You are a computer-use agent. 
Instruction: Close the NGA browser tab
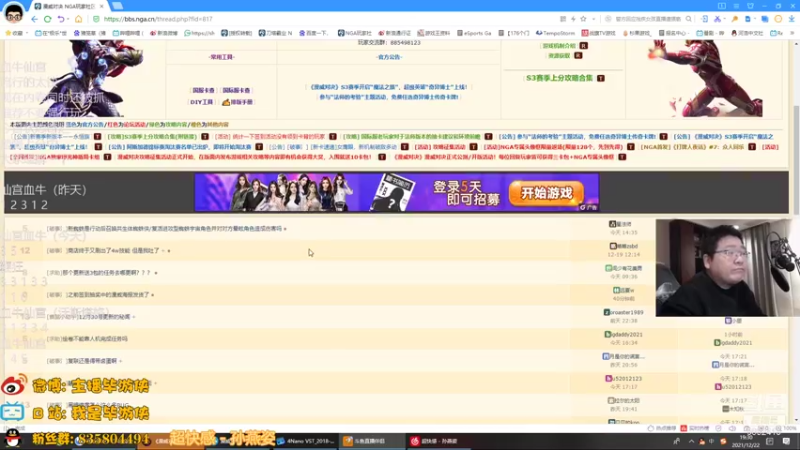pyautogui.click(x=102, y=6)
